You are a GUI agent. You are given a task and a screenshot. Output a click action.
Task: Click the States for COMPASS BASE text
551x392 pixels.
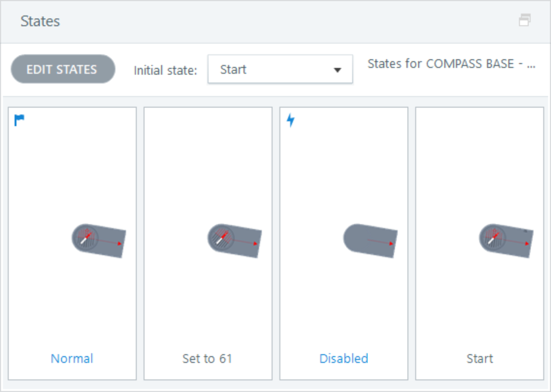[451, 65]
